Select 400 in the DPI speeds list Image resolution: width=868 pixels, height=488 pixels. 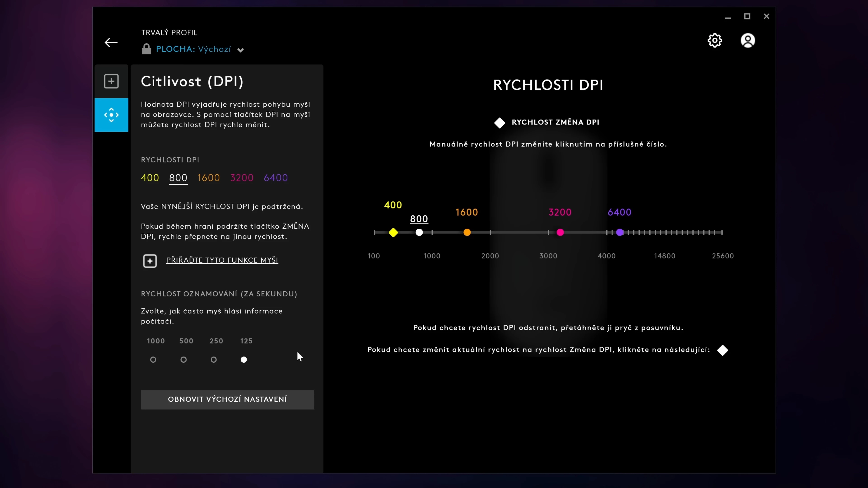150,178
